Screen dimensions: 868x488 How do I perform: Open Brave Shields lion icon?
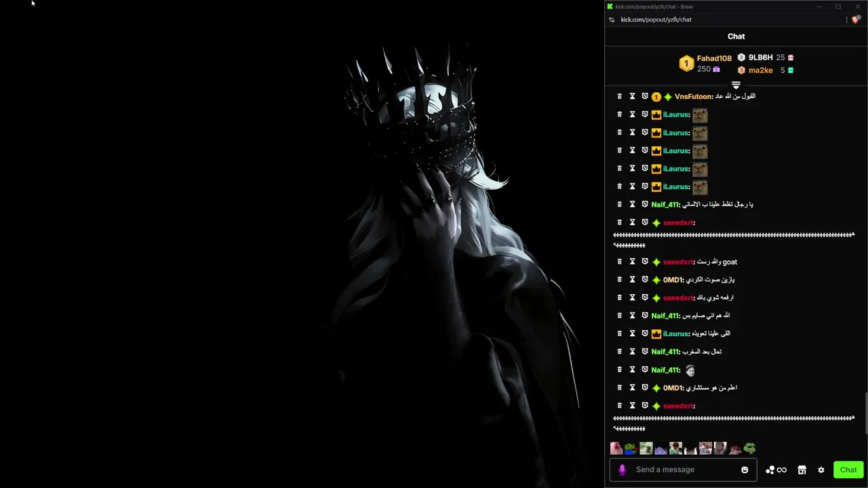pyautogui.click(x=856, y=20)
